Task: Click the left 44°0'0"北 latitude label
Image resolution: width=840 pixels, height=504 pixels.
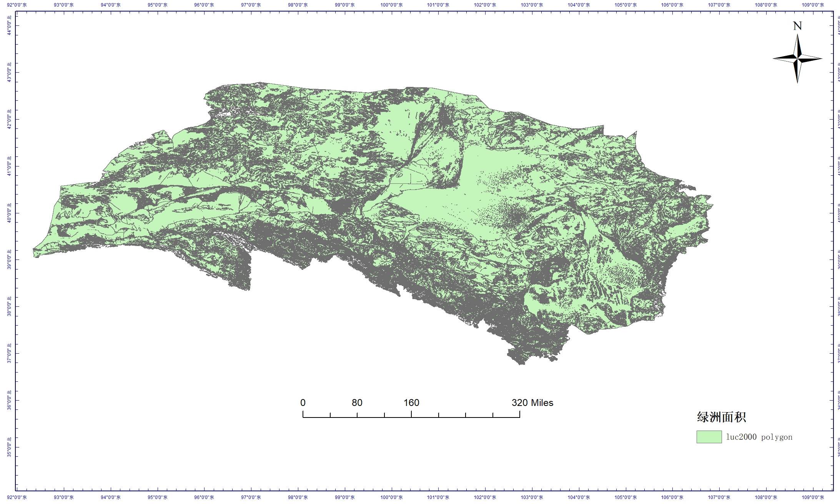Action: (x=9, y=26)
